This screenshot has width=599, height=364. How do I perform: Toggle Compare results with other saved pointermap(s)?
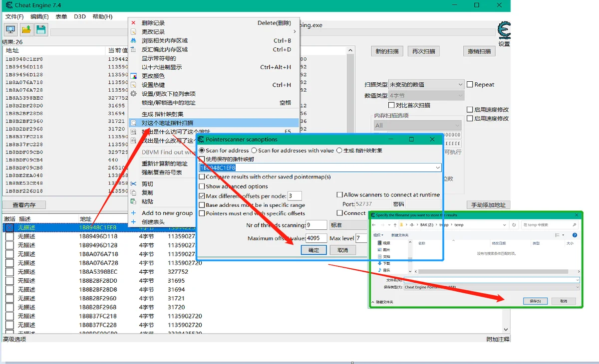click(x=202, y=177)
